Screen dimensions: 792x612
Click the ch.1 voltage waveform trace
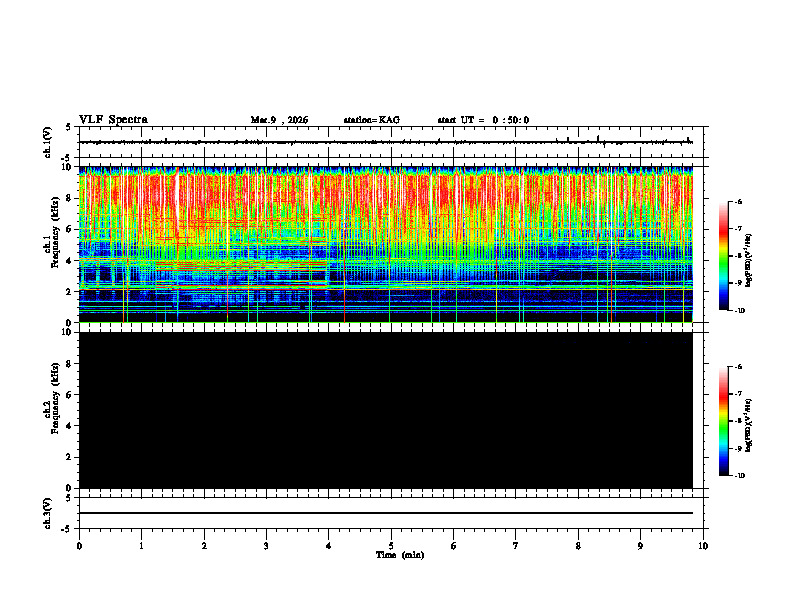(386, 142)
